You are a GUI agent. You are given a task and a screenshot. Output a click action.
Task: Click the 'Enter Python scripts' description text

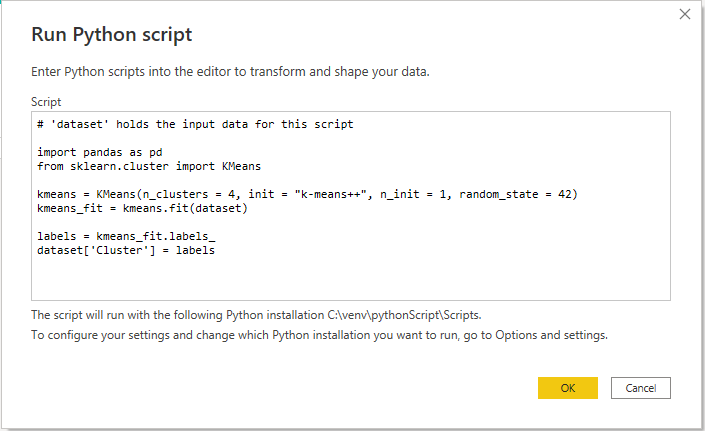230,72
